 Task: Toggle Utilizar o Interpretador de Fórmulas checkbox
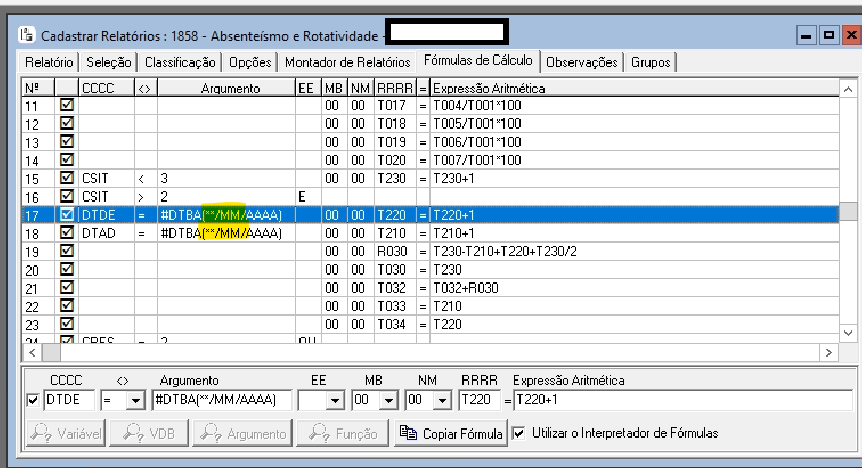tap(518, 433)
